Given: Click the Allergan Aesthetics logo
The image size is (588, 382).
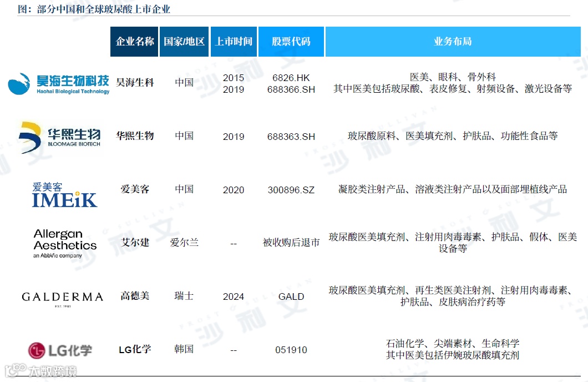Looking at the screenshot, I should tap(65, 243).
